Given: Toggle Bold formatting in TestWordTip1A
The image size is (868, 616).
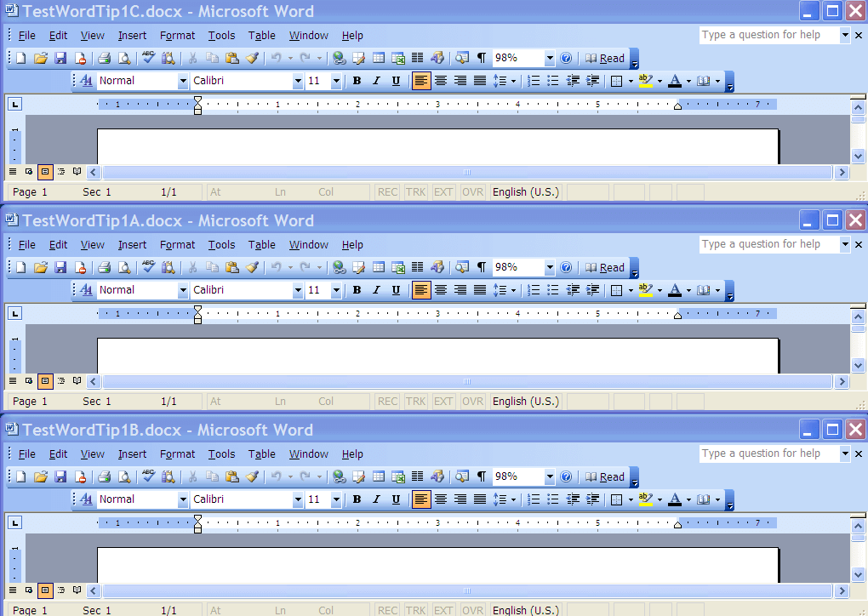Looking at the screenshot, I should click(x=357, y=290).
